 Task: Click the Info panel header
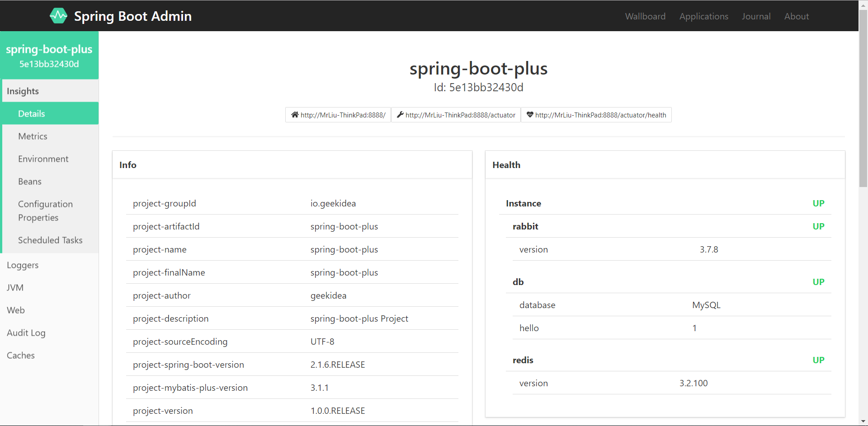point(292,165)
